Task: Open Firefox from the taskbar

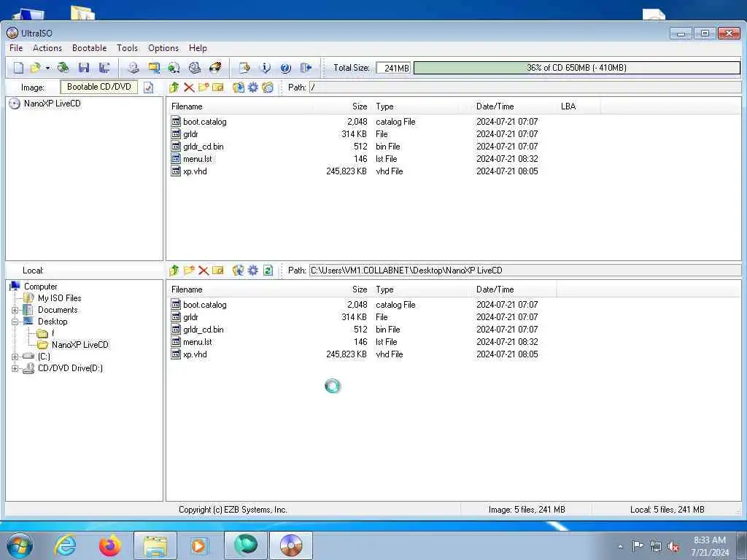Action: coord(110,545)
